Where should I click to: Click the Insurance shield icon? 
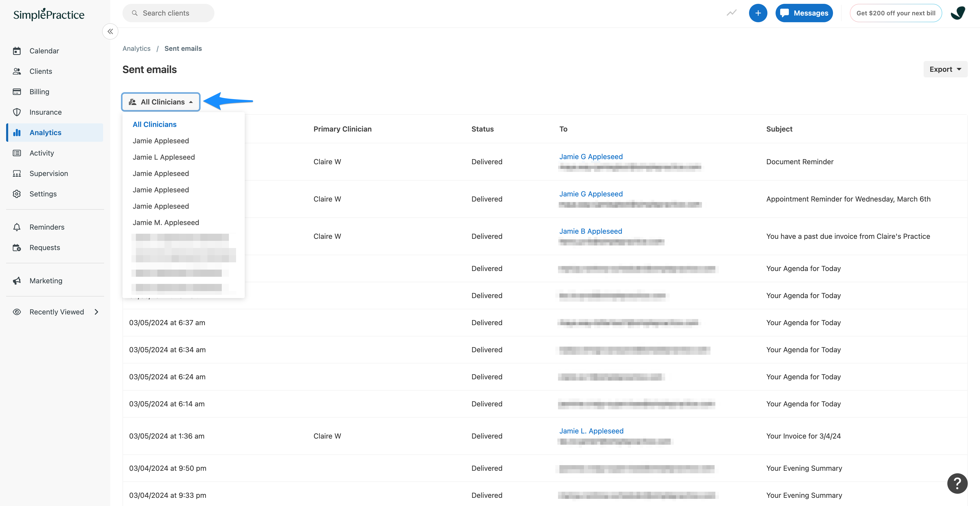17,112
